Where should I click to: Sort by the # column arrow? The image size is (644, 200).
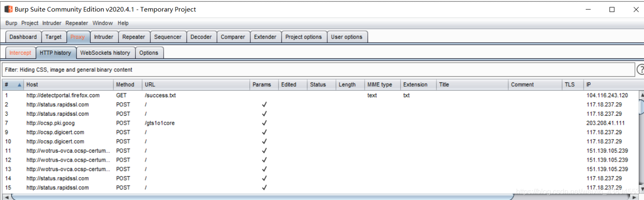(x=20, y=85)
